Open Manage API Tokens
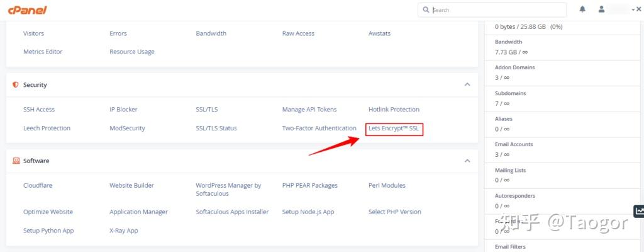644x252 pixels. point(309,110)
